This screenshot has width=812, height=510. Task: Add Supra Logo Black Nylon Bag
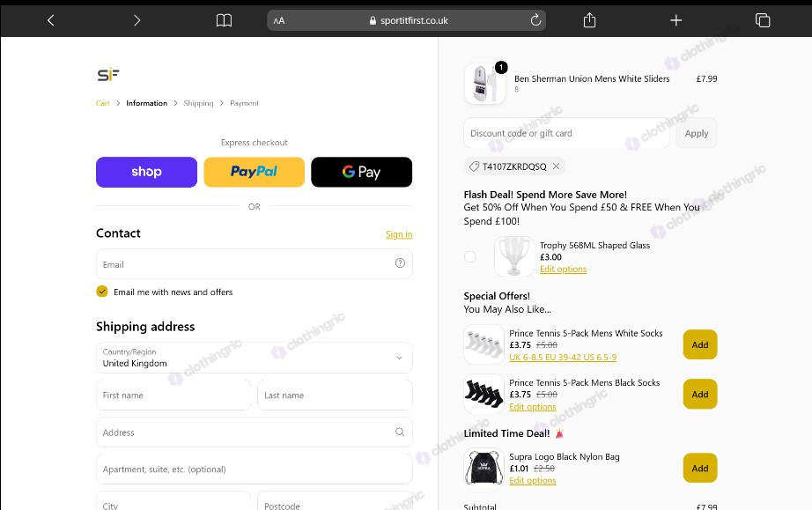700,468
